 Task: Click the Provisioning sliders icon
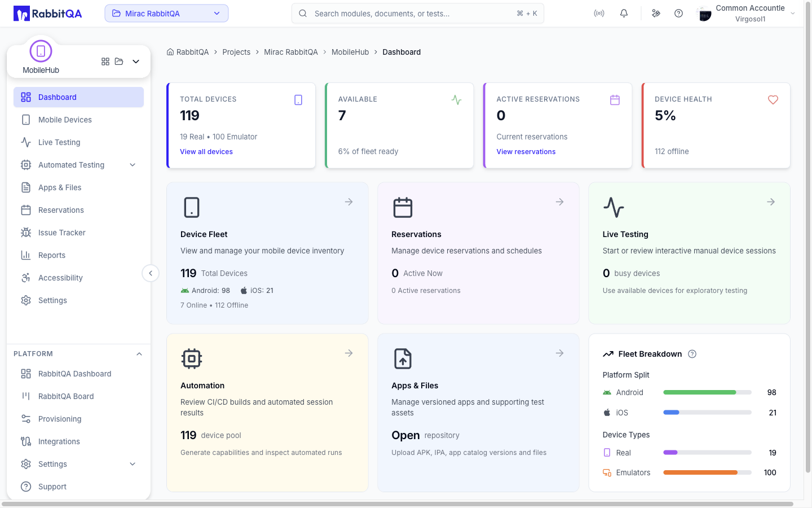(x=26, y=419)
